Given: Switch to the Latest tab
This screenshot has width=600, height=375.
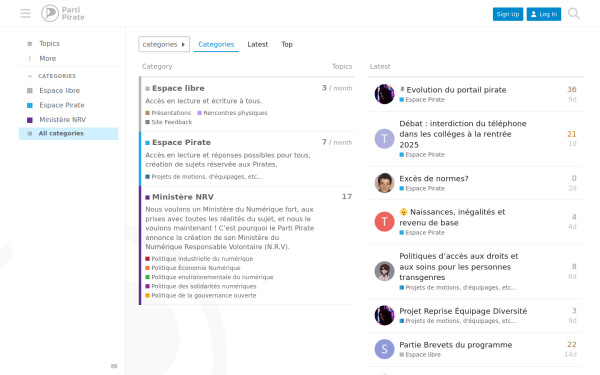Looking at the screenshot, I should (258, 44).
